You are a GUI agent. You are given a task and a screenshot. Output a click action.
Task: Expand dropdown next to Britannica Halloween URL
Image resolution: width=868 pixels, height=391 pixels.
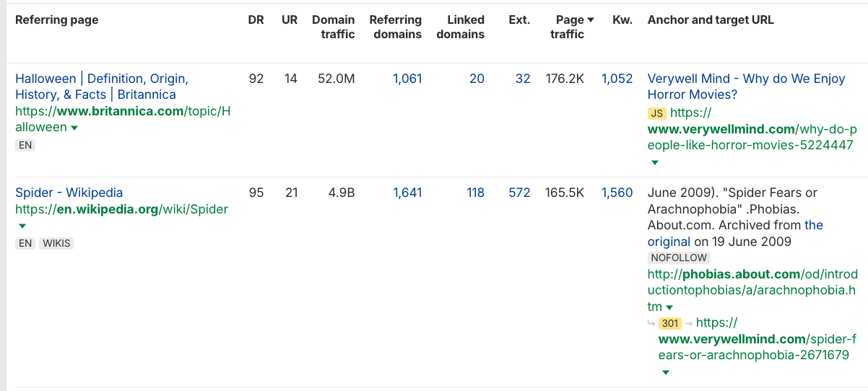74,128
